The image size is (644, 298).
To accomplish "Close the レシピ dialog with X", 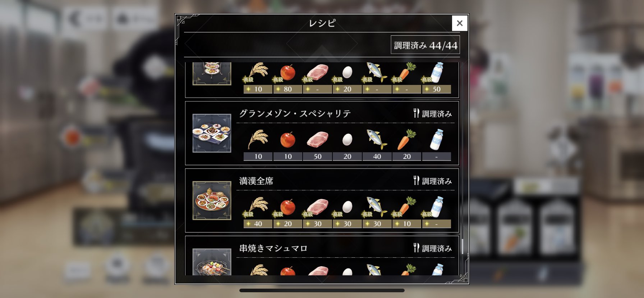I will click(460, 23).
